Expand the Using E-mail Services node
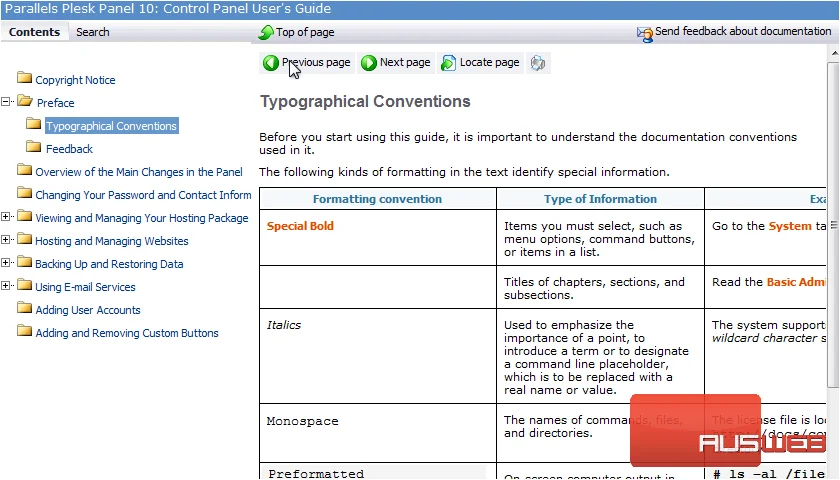 pos(5,286)
